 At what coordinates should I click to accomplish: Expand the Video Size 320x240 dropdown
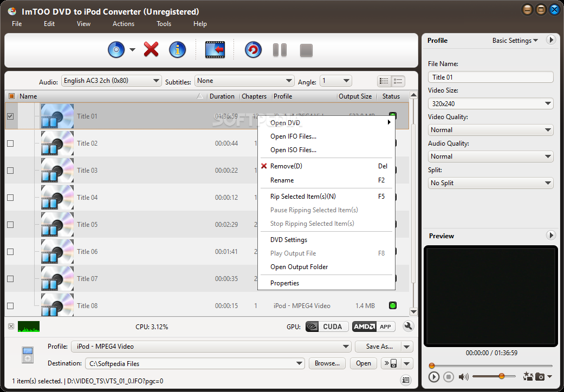(x=490, y=103)
